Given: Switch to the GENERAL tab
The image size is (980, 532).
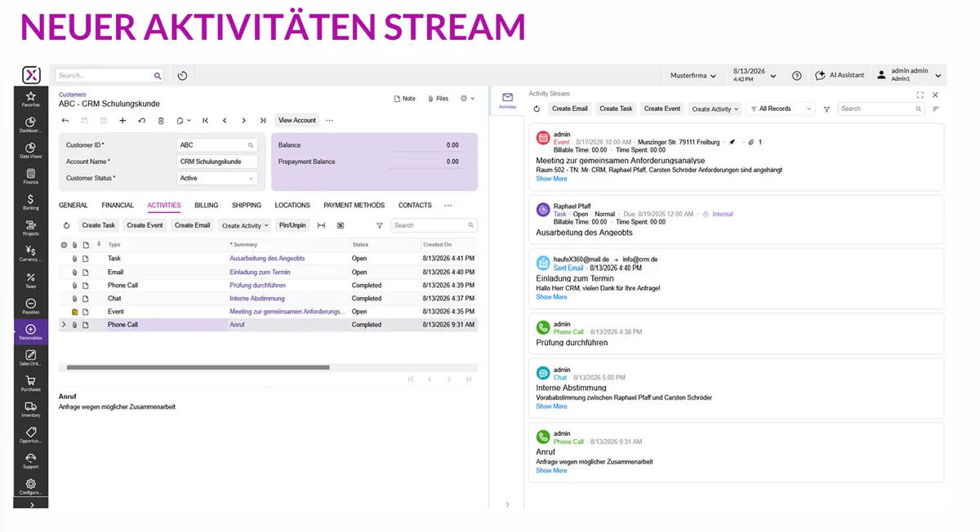Looking at the screenshot, I should coord(73,206).
